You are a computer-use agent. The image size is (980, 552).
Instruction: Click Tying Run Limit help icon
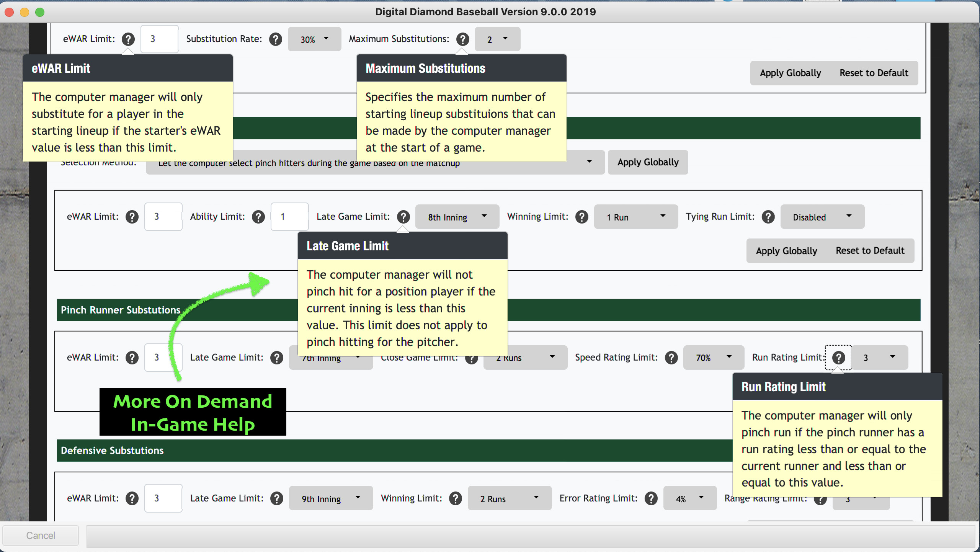click(768, 217)
